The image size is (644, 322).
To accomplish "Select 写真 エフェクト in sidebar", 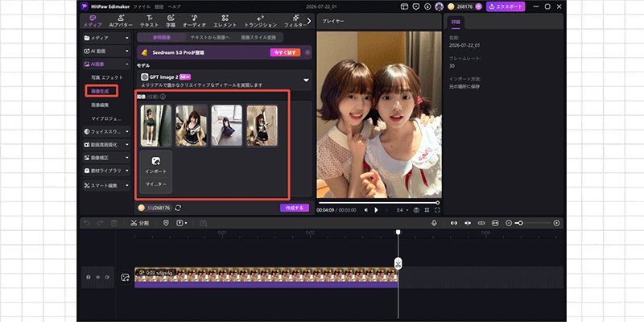I will click(x=107, y=77).
